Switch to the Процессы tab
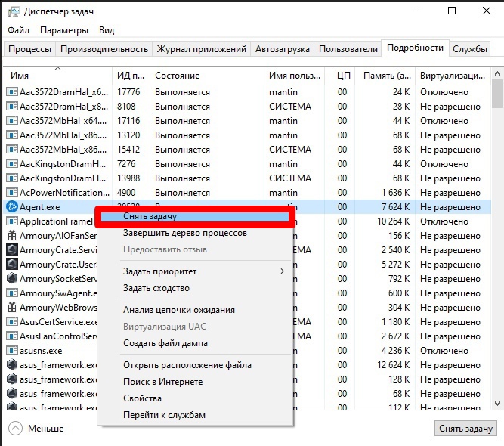 click(x=29, y=49)
